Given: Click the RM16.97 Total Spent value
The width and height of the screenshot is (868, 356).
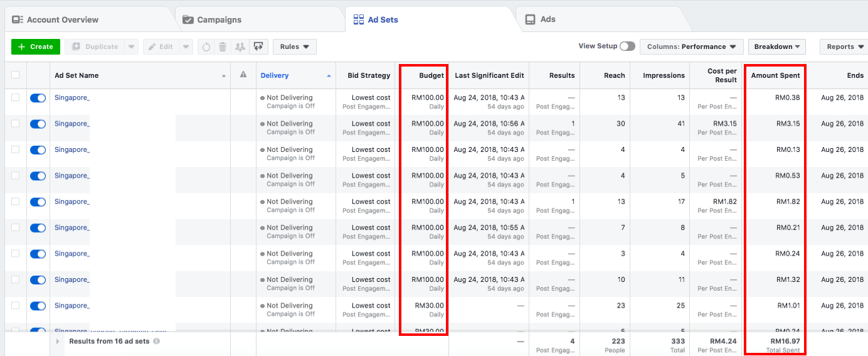Looking at the screenshot, I should click(785, 342).
